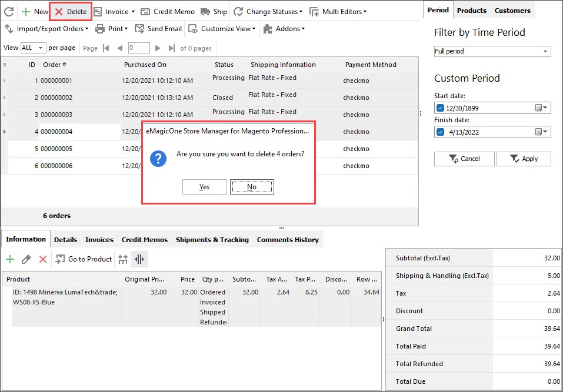Open Import/Export Orders menu
This screenshot has height=392, width=563.
click(x=46, y=29)
